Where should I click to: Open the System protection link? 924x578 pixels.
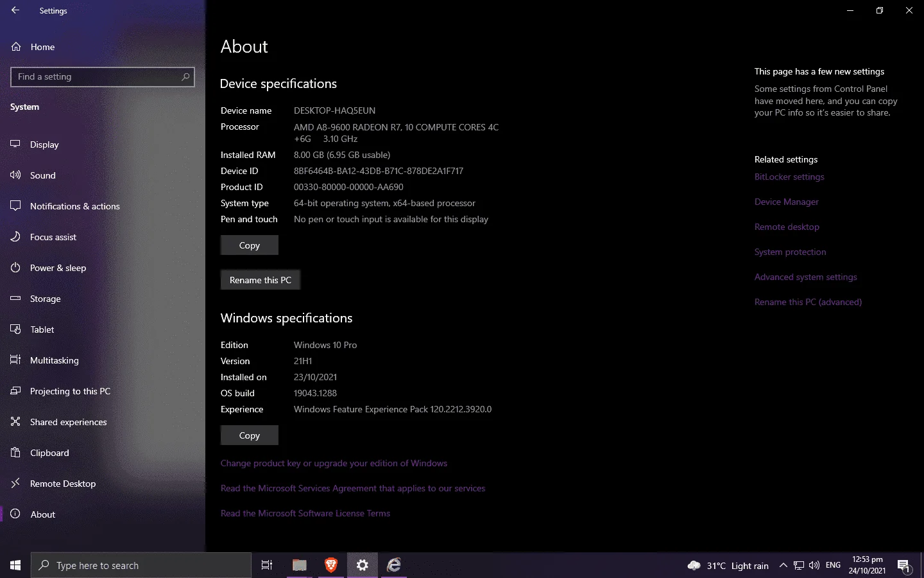click(791, 252)
